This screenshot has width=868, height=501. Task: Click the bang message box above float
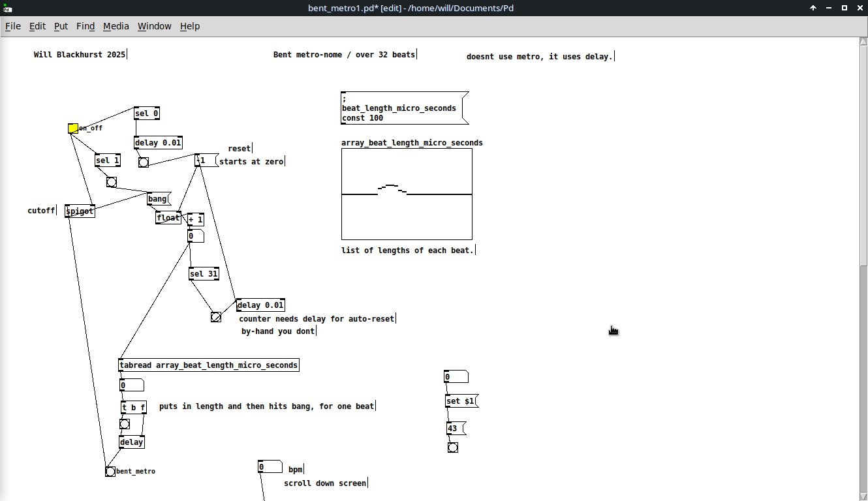click(x=159, y=199)
